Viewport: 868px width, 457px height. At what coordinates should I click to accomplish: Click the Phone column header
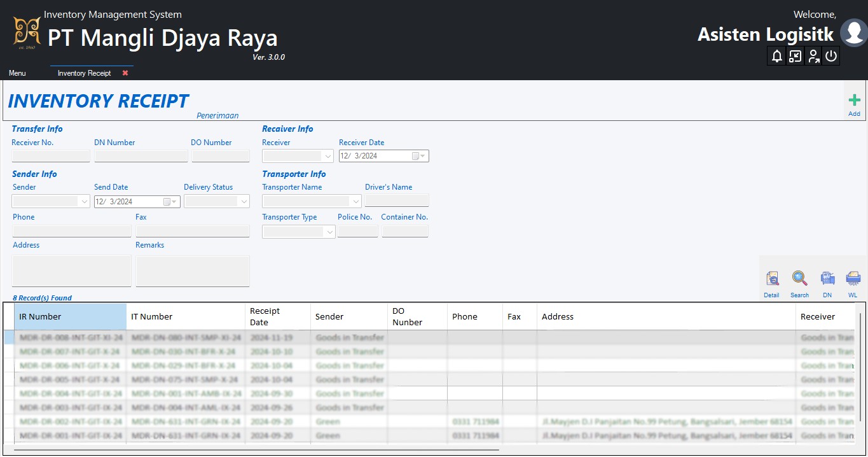point(474,316)
